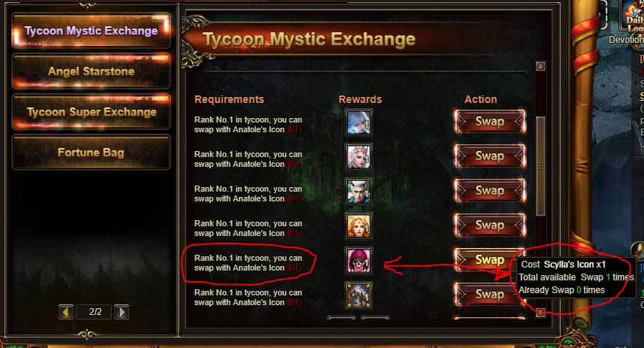Select the gold-framed wolf reward icon

click(359, 295)
